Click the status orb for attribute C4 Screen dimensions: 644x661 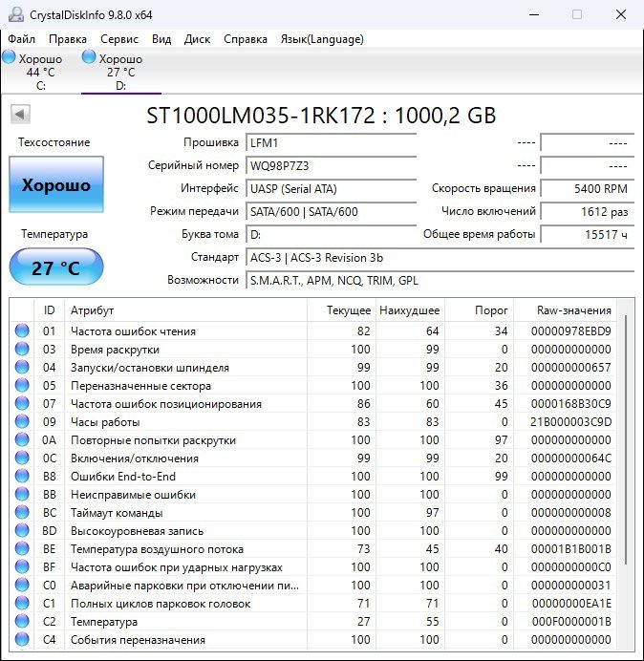22,639
